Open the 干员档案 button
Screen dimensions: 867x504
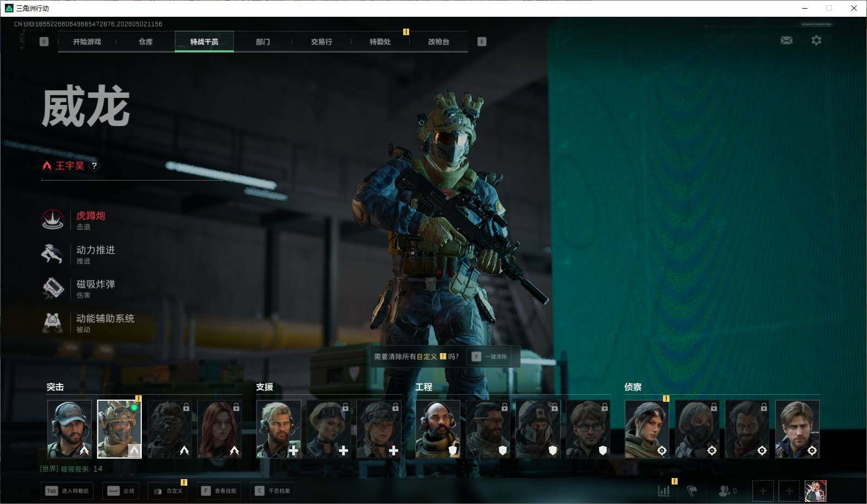coord(272,491)
